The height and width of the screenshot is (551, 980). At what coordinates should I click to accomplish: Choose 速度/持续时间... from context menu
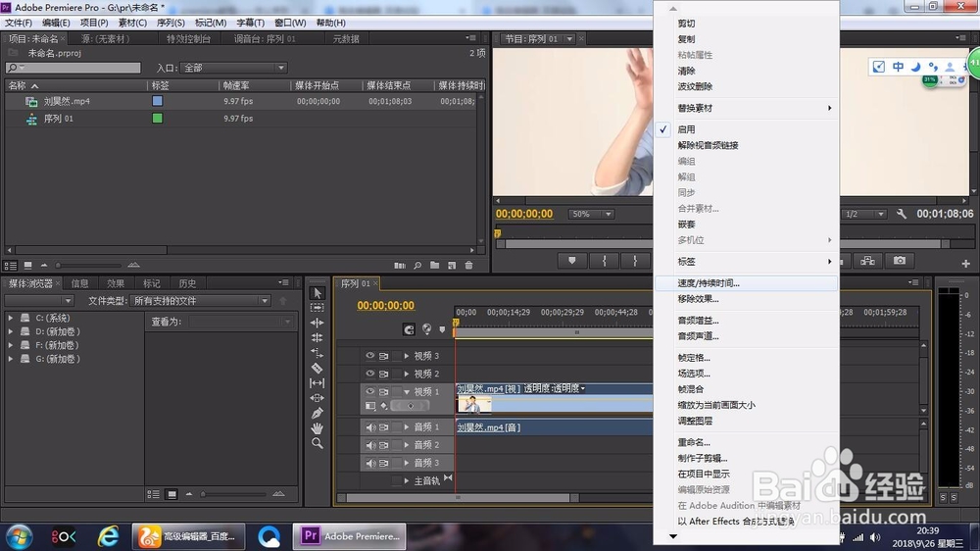[x=746, y=283]
